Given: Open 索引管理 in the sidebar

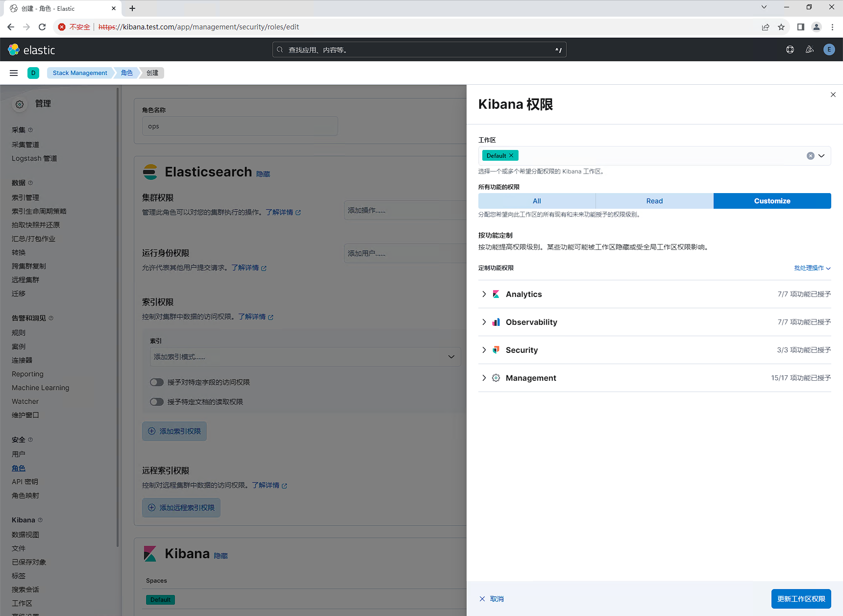Looking at the screenshot, I should pos(25,197).
